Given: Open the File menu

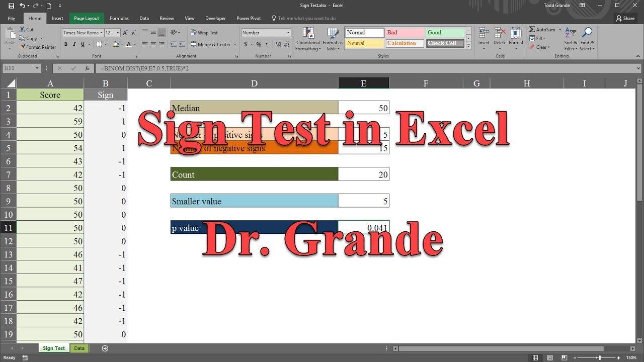Looking at the screenshot, I should click(x=12, y=18).
